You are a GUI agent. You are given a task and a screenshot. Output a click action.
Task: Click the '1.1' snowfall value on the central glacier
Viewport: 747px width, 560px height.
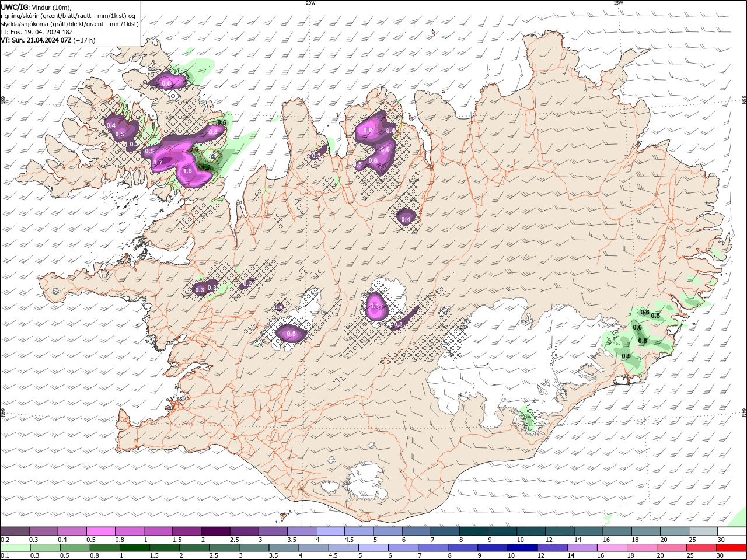tap(375, 307)
